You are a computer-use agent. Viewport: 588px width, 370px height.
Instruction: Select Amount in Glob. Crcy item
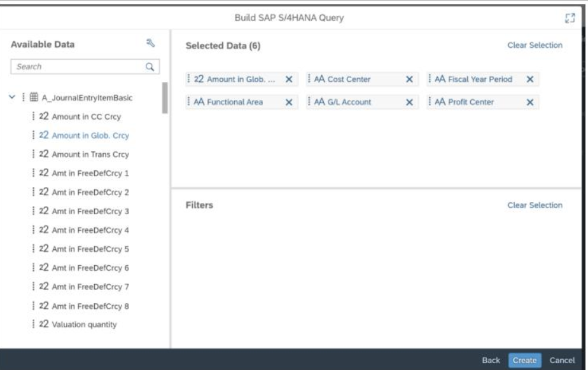[x=90, y=135]
